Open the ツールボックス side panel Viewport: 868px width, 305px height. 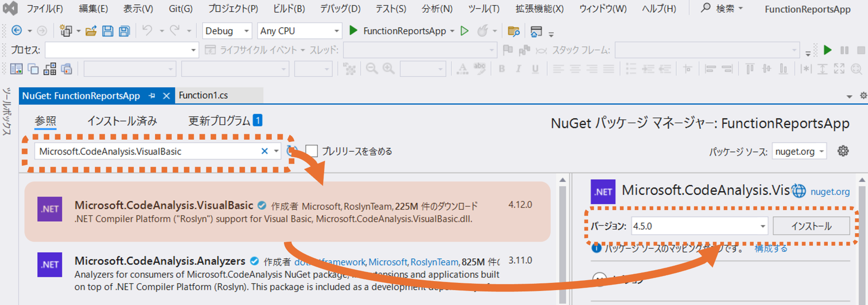(6, 112)
